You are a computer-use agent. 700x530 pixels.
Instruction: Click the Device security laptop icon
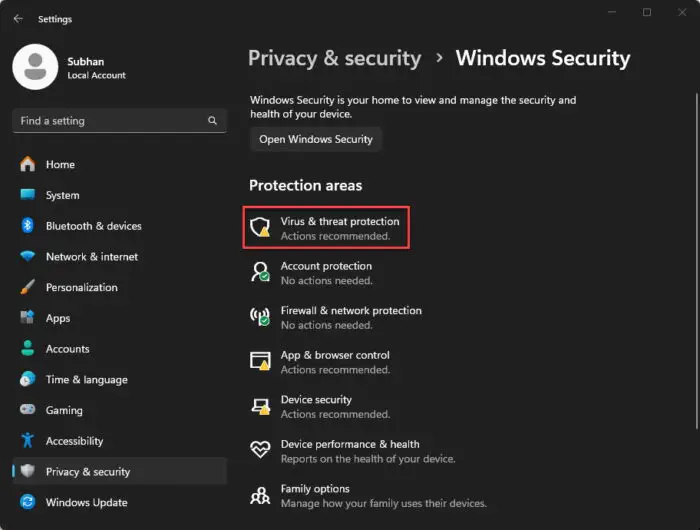point(260,406)
